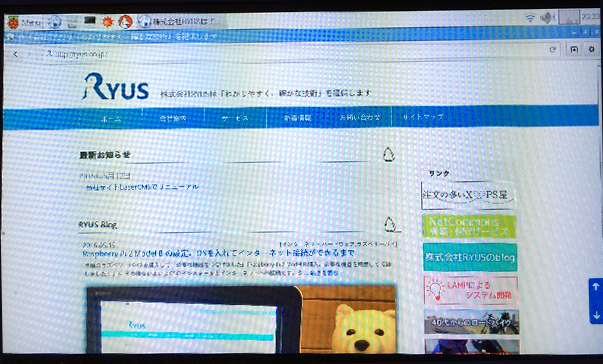Open the browser settings gear menu
Image resolution: width=603 pixels, height=364 pixels.
592,49
